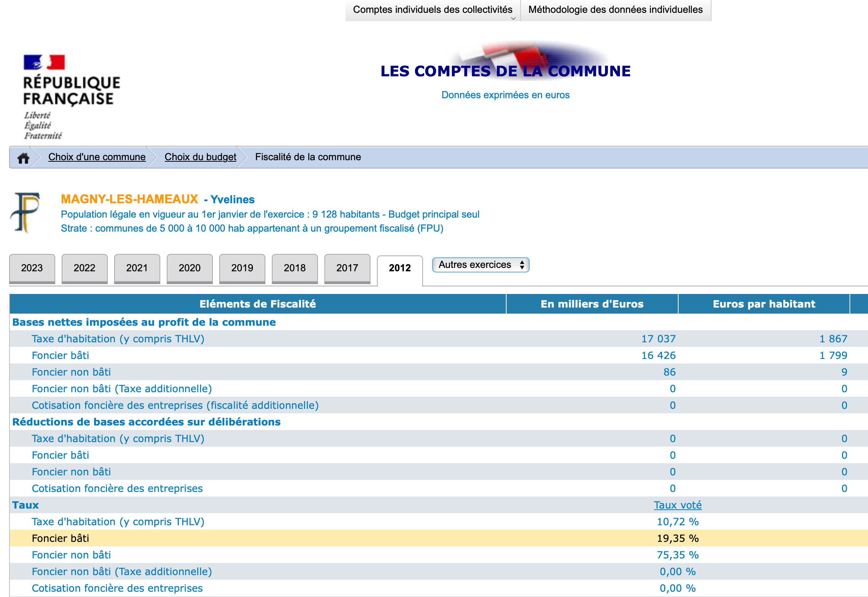The width and height of the screenshot is (868, 597).
Task: Click the Eléments de Fiscalité column header
Action: tap(257, 304)
